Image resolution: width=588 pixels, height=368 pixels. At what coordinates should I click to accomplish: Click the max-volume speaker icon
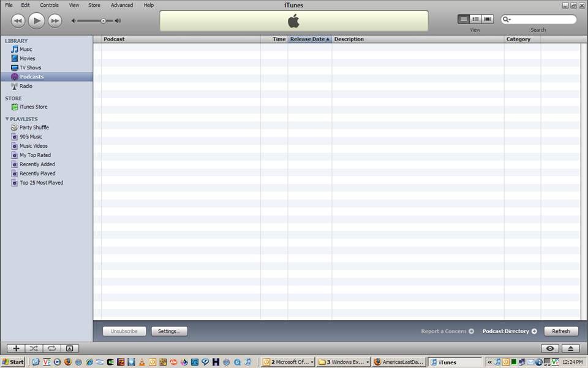pyautogui.click(x=118, y=21)
